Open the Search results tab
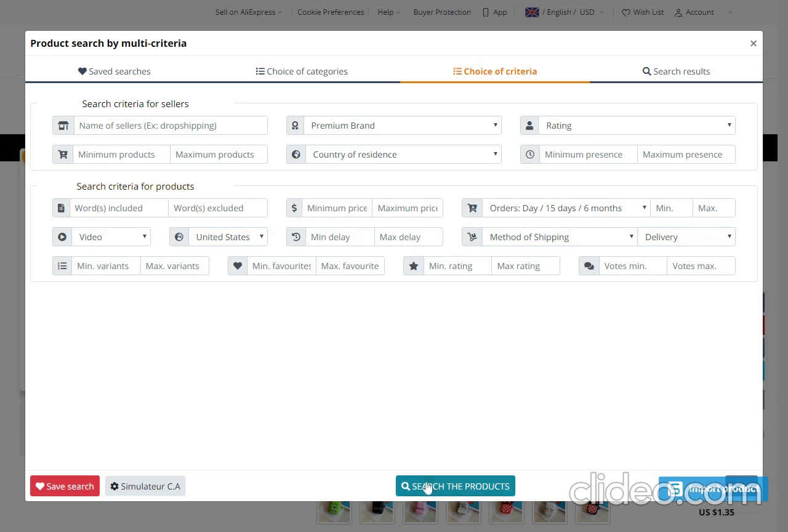 click(676, 71)
